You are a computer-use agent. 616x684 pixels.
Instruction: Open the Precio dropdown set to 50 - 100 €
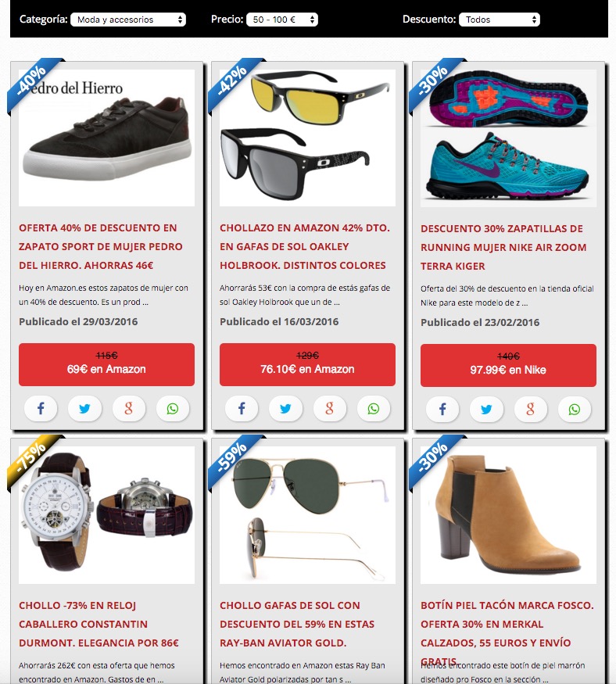point(282,20)
